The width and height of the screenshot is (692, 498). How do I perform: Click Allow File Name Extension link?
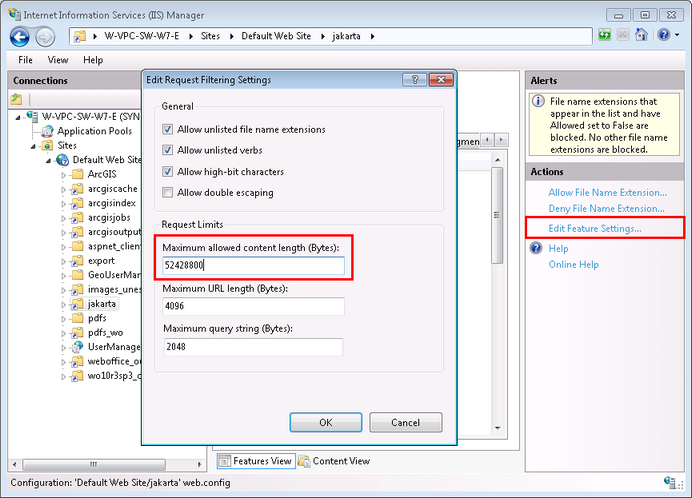(607, 192)
